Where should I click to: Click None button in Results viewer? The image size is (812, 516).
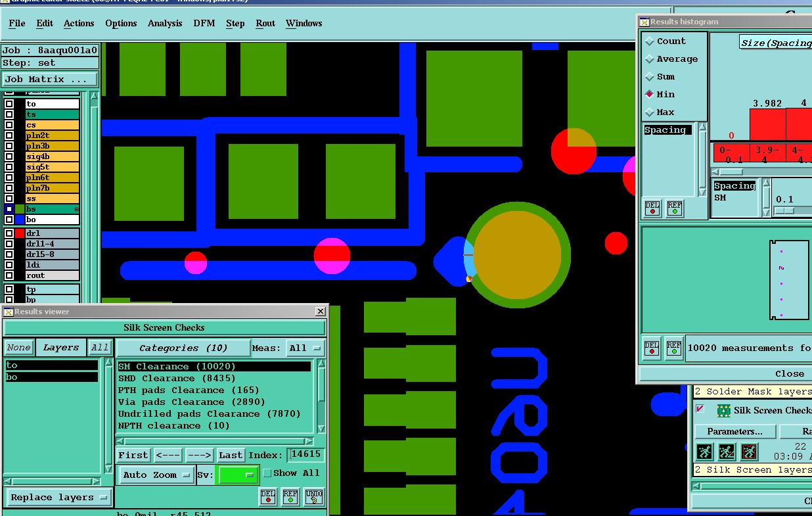pyautogui.click(x=18, y=348)
